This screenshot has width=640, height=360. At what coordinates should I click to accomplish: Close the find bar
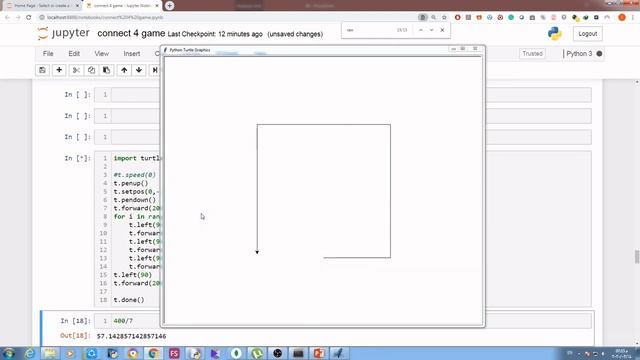[x=442, y=30]
